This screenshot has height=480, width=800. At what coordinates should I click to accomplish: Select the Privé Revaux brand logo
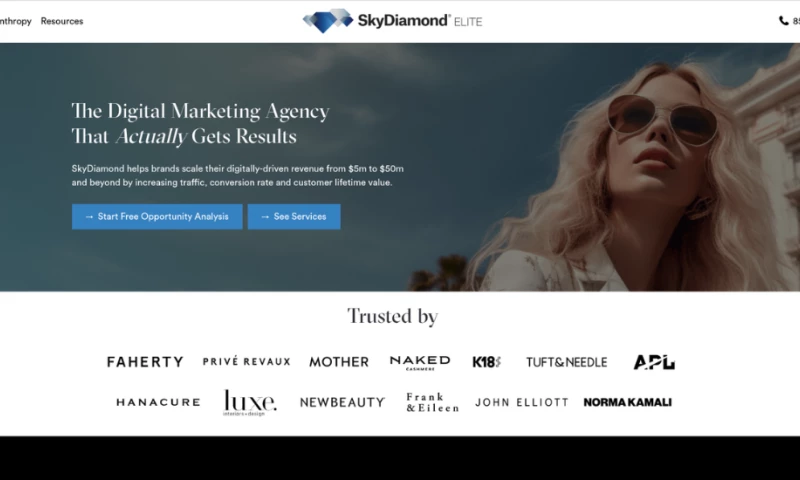246,362
